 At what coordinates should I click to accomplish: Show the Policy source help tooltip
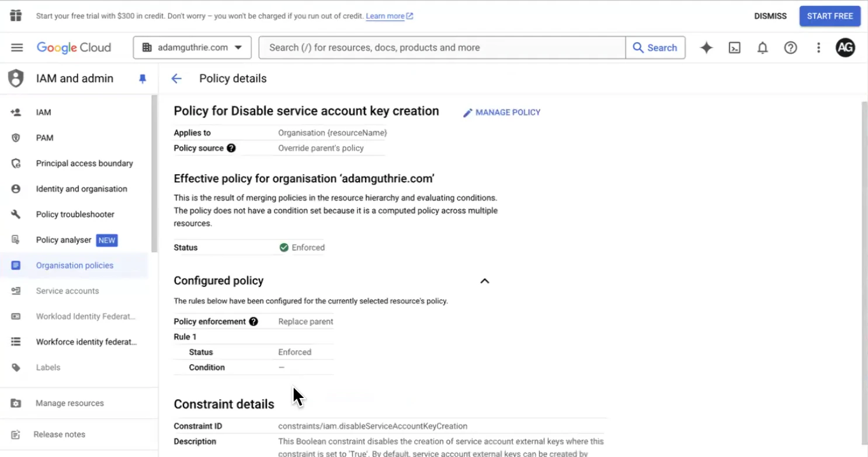point(231,148)
